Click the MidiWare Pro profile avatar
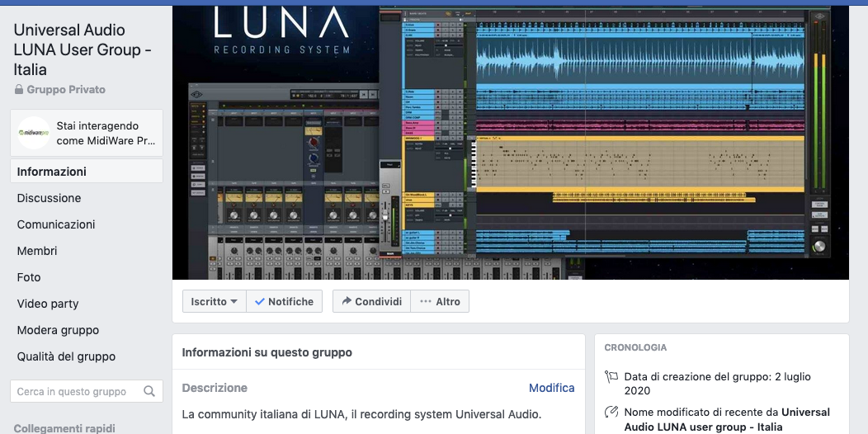 pyautogui.click(x=34, y=133)
